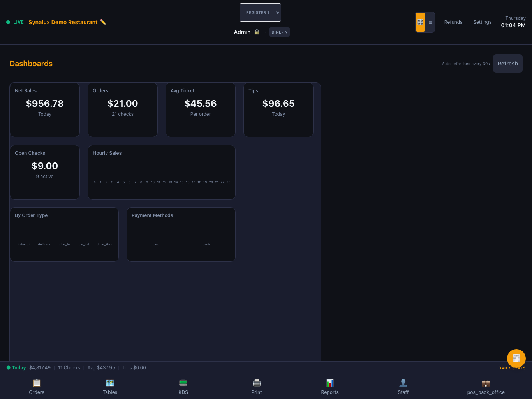This screenshot has width=532, height=399.
Task: Click the DINE-IN order type badge
Action: tap(279, 32)
